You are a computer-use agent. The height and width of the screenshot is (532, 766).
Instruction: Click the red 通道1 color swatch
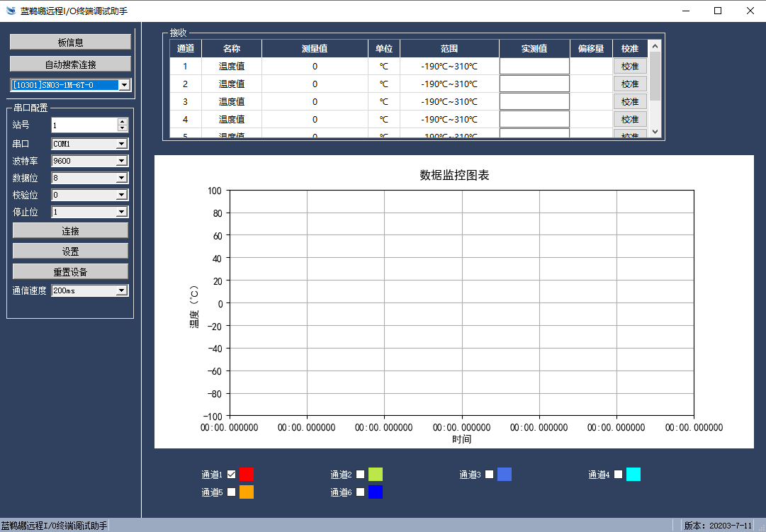[246, 475]
